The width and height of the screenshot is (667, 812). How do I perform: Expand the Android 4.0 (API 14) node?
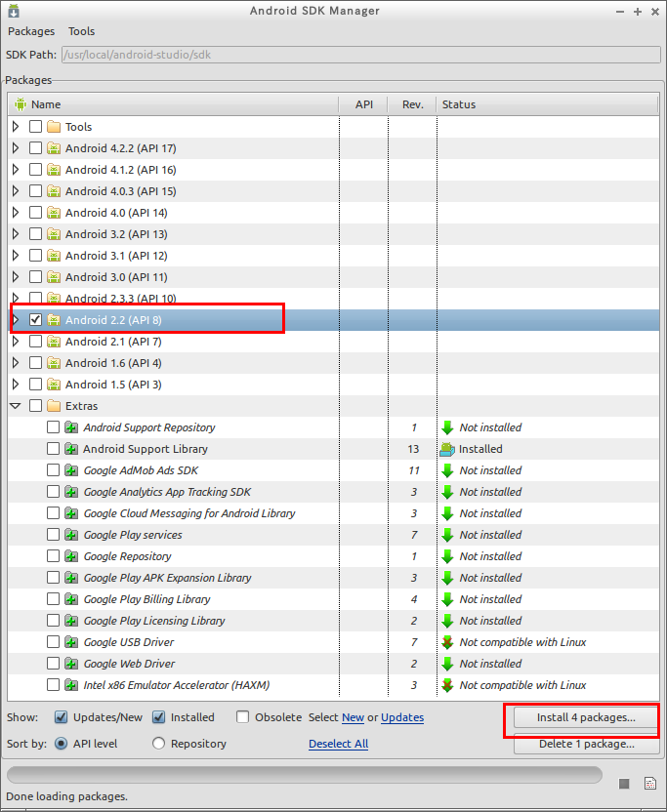coord(16,213)
